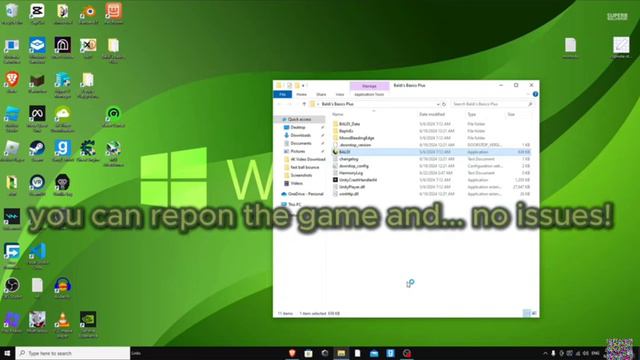
Task: Open the CapCut desktop shortcut
Action: pyautogui.click(x=37, y=13)
